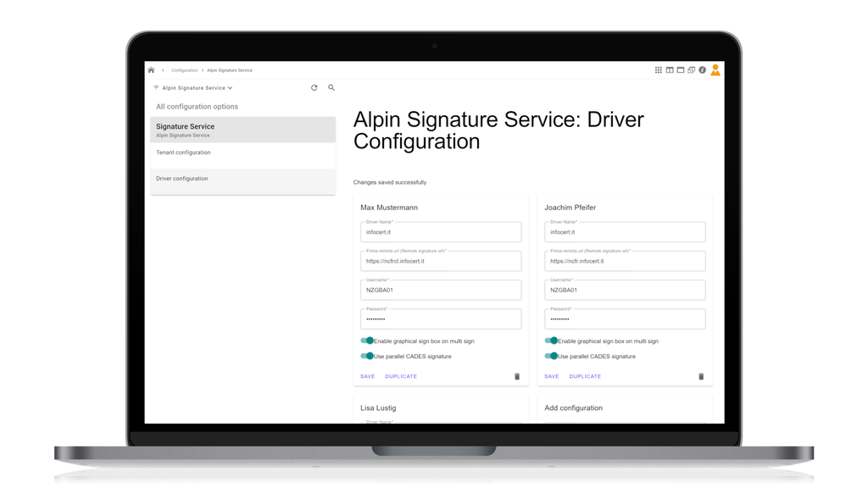868x499 pixels.
Task: Delete the Max Mustermann configuration
Action: click(517, 376)
